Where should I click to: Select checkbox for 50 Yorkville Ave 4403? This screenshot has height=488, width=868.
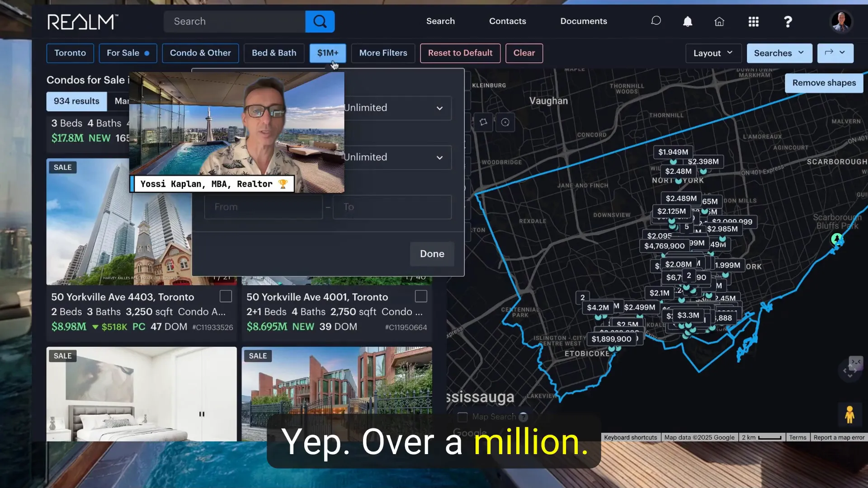(226, 296)
